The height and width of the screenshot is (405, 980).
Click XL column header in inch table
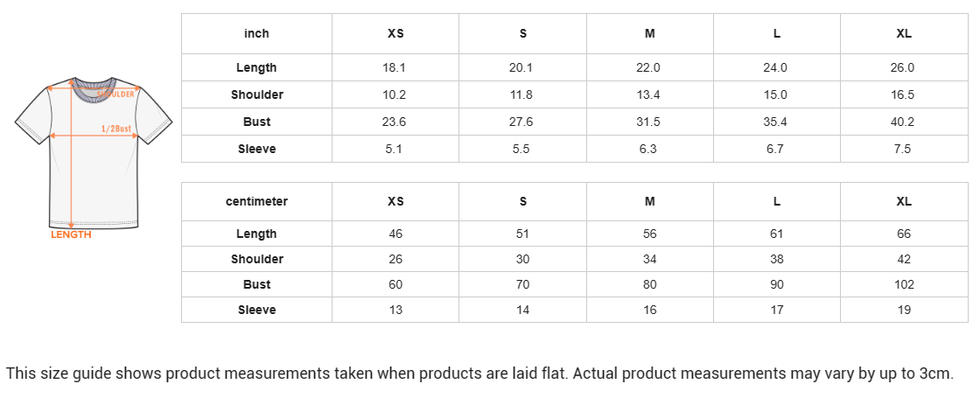[904, 34]
